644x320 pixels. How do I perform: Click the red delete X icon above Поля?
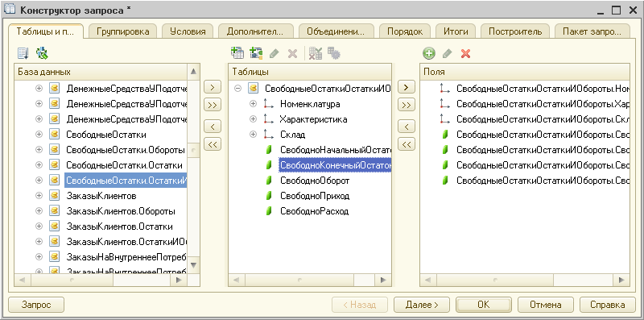(465, 53)
